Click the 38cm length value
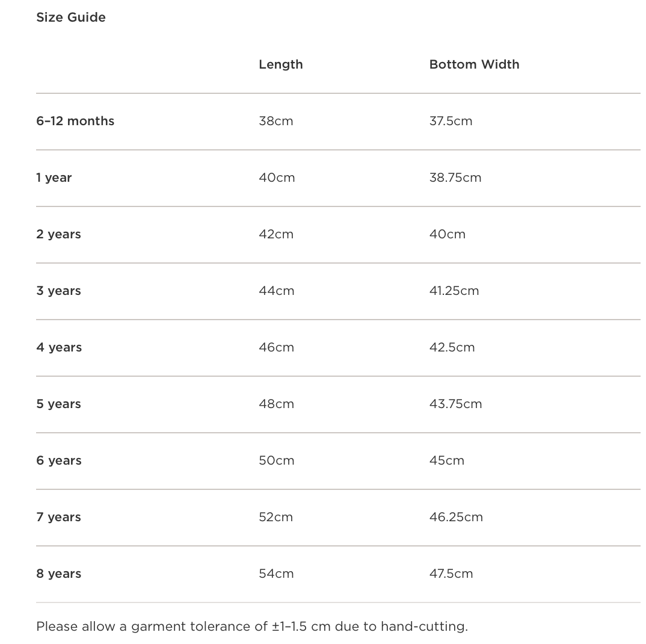 click(x=276, y=121)
